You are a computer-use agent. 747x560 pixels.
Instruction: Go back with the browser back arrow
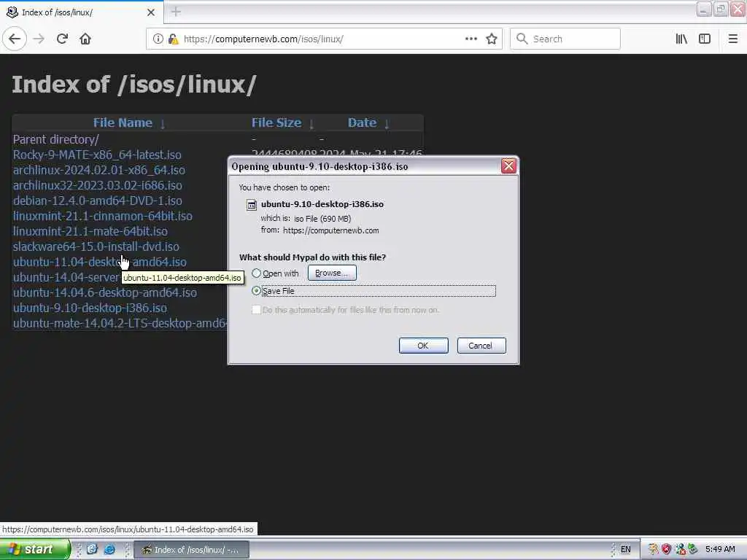(x=15, y=39)
